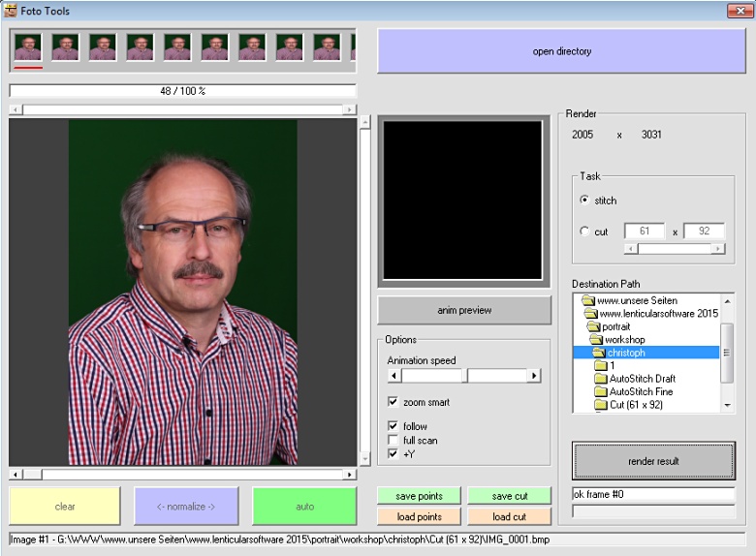The height and width of the screenshot is (556, 756).
Task: Click the open directory button
Action: coord(561,51)
